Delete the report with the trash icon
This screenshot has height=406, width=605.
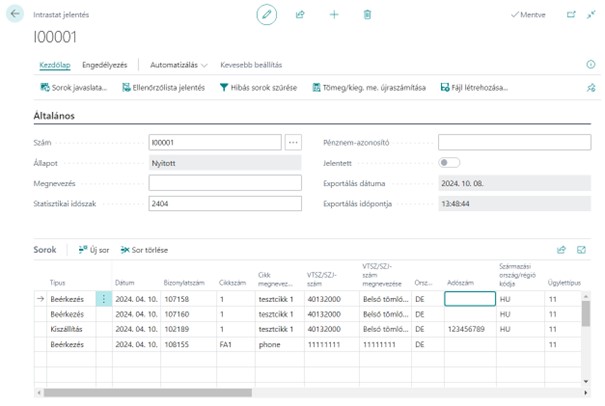click(x=367, y=15)
